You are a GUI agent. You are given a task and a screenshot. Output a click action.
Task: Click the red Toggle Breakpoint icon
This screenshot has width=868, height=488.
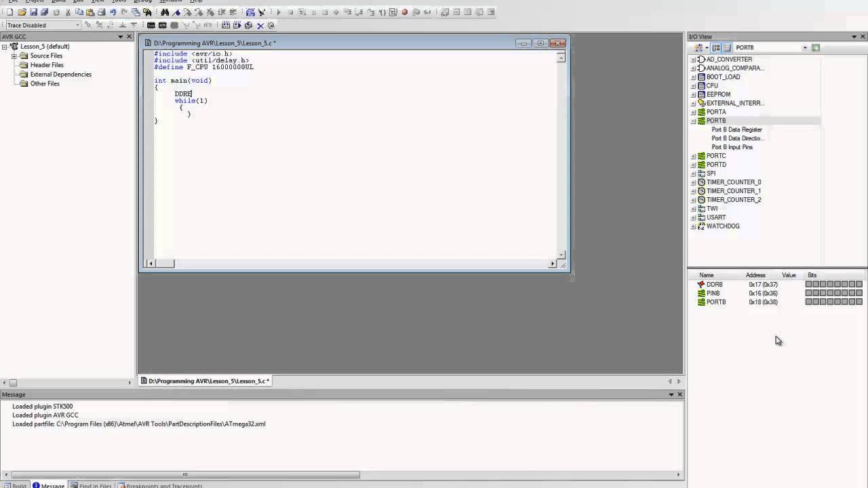405,12
